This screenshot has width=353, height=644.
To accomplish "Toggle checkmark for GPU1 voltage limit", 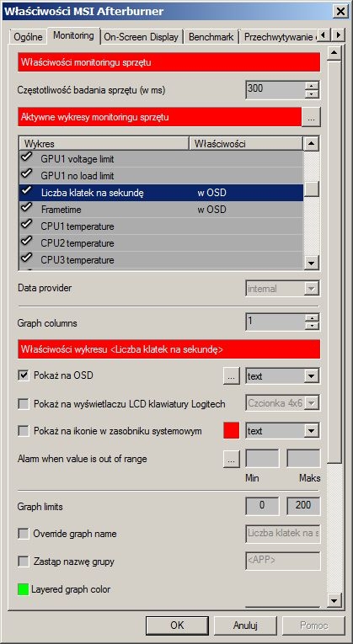I will tap(27, 157).
